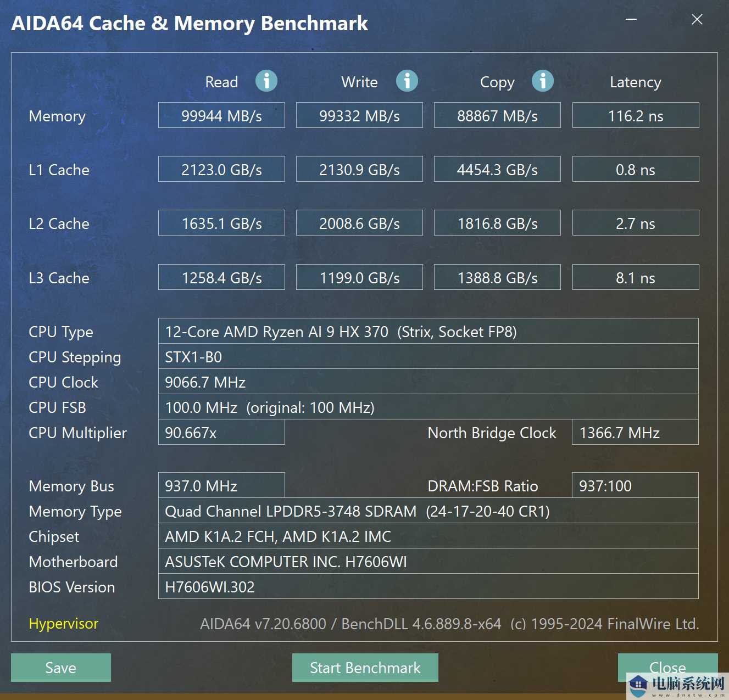The width and height of the screenshot is (729, 700).
Task: Click BIOS Version value H7606WI.302
Action: [429, 586]
